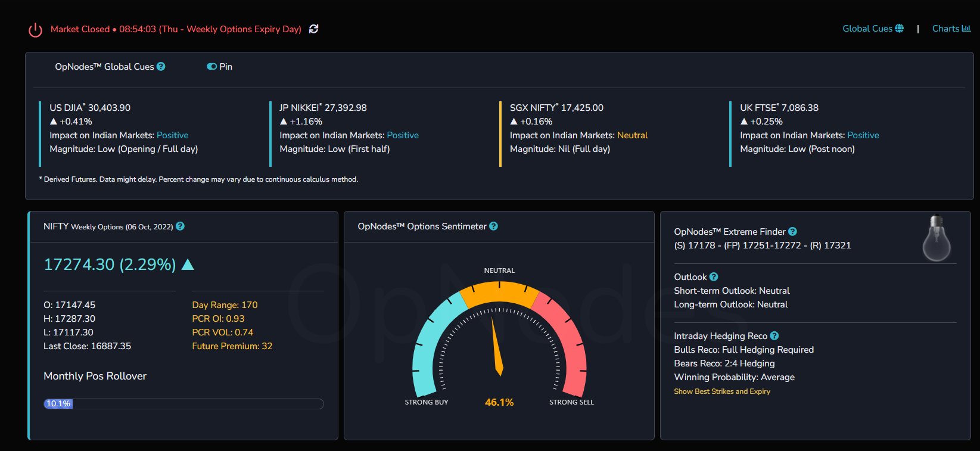This screenshot has width=980, height=451.
Task: Open help for OpNodes Global Cues
Action: (x=161, y=67)
